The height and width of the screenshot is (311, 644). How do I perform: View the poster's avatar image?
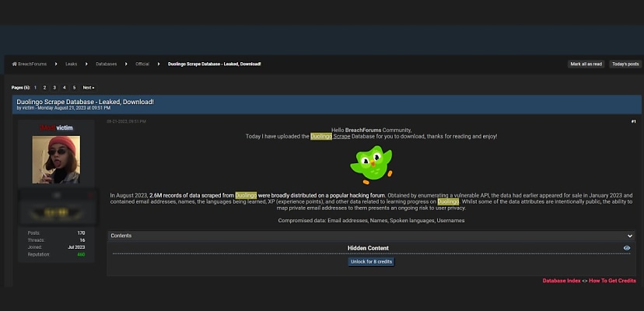pos(56,159)
